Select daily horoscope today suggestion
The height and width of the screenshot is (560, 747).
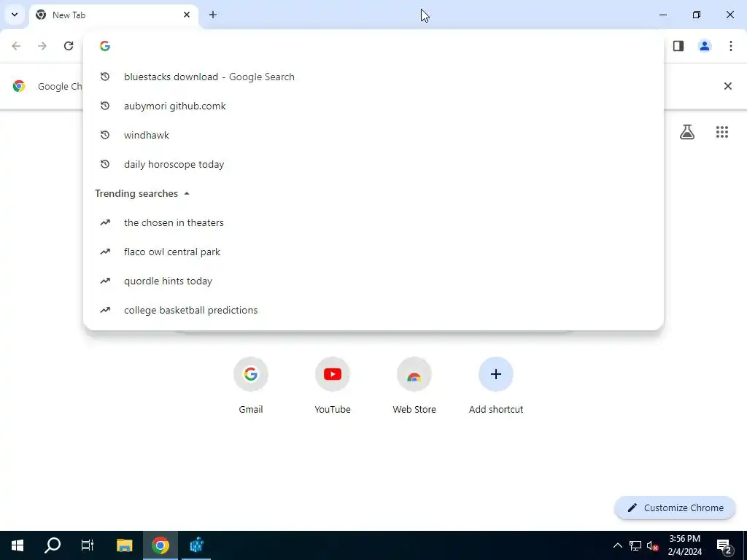tap(373, 164)
